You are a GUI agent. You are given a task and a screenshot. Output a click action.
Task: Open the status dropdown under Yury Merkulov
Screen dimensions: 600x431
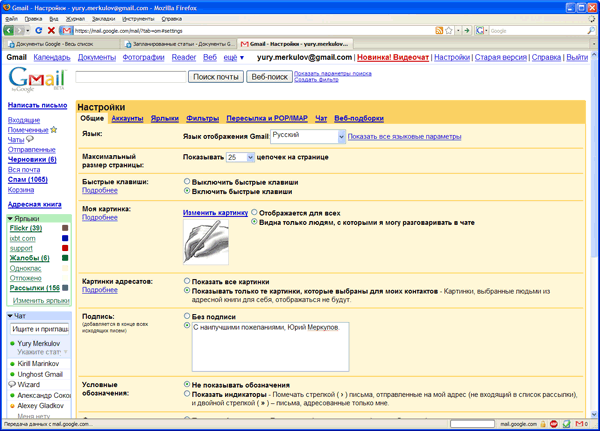65,352
